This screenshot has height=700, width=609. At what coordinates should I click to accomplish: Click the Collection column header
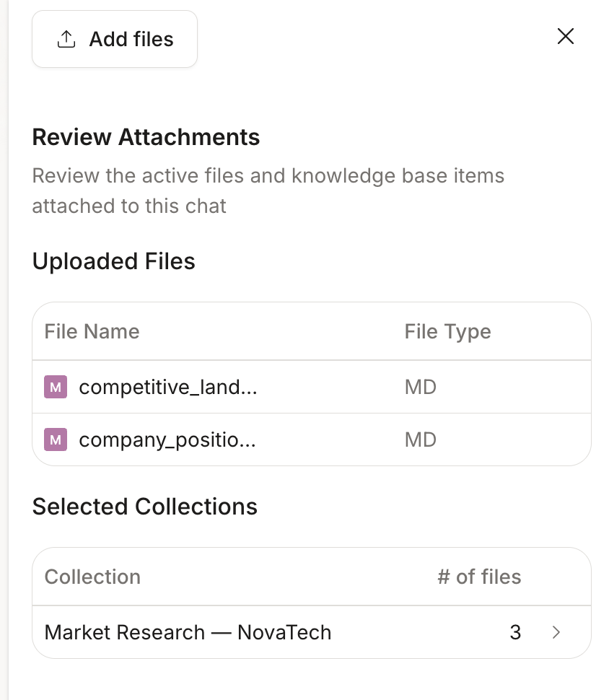click(x=92, y=577)
